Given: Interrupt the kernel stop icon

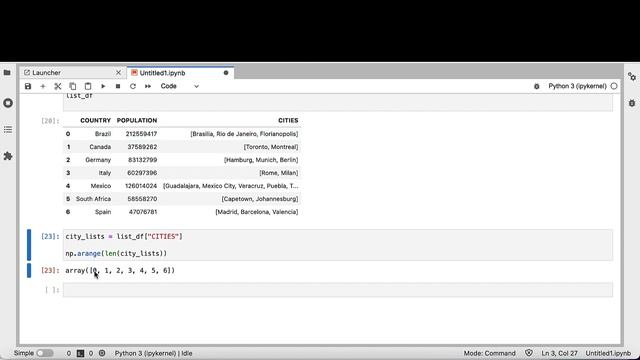Looking at the screenshot, I should click(x=118, y=86).
